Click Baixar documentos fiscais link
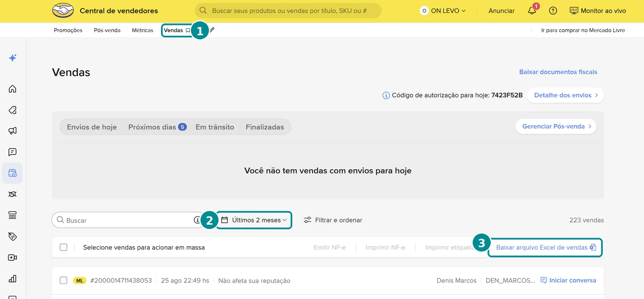Screen dimensions: 644x299 click(x=558, y=72)
